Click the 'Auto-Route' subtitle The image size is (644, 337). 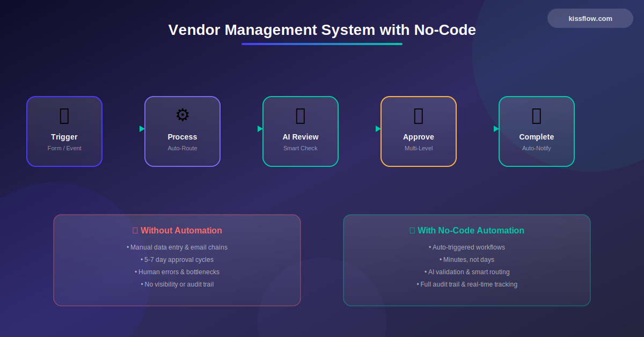click(182, 148)
